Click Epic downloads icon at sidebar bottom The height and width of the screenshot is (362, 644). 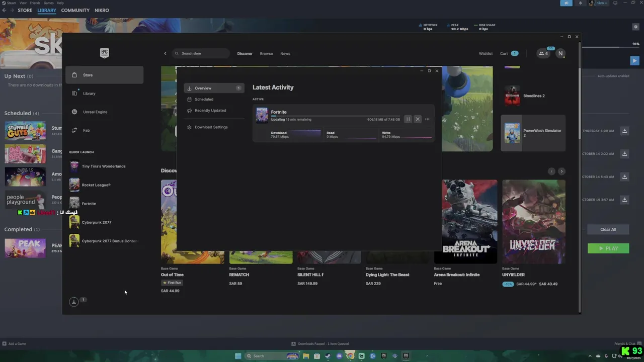[74, 302]
